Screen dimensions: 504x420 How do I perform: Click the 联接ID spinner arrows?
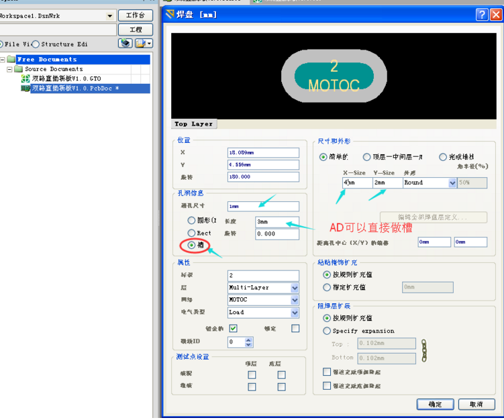(249, 342)
